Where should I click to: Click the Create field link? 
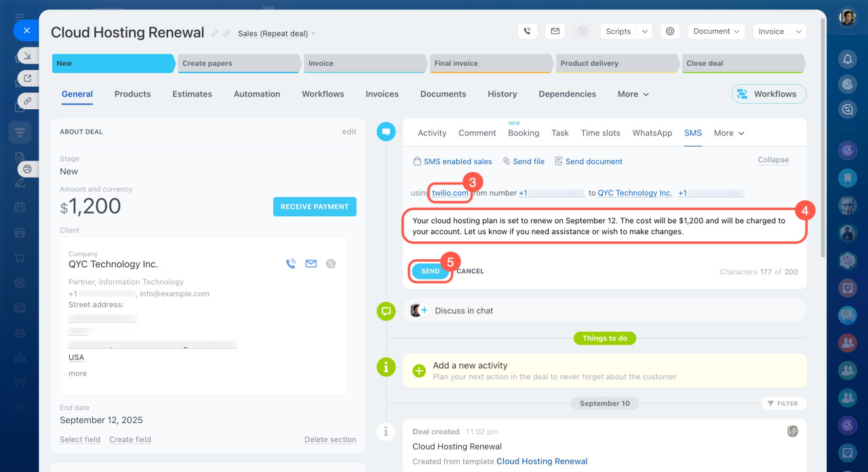point(130,439)
